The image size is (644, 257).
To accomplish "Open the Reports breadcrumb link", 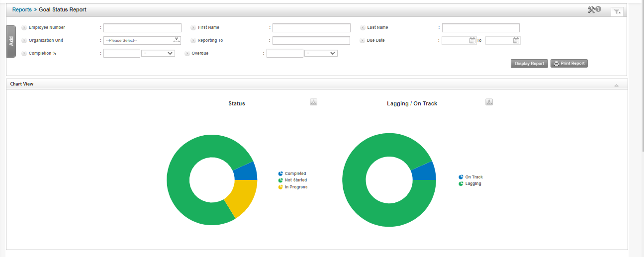I will tap(22, 9).
